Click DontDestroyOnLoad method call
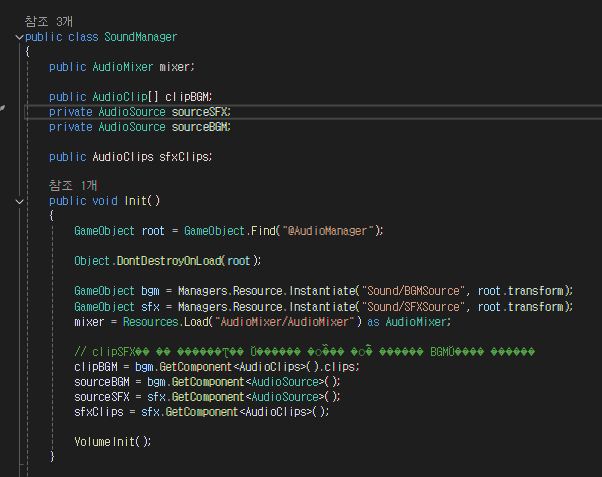 [169, 261]
